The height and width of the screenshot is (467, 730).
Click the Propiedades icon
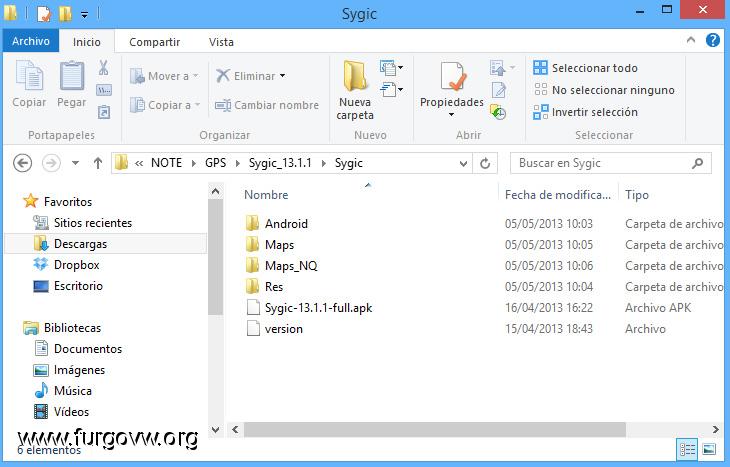tap(452, 77)
